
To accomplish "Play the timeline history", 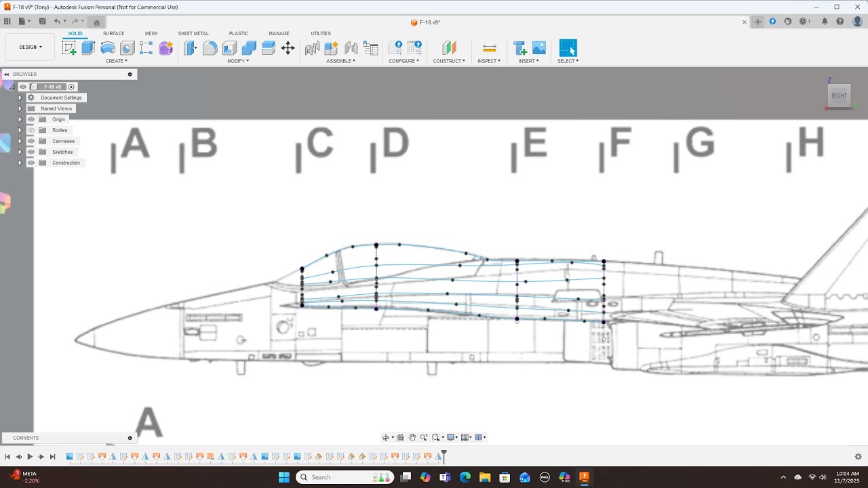I will coord(30,457).
